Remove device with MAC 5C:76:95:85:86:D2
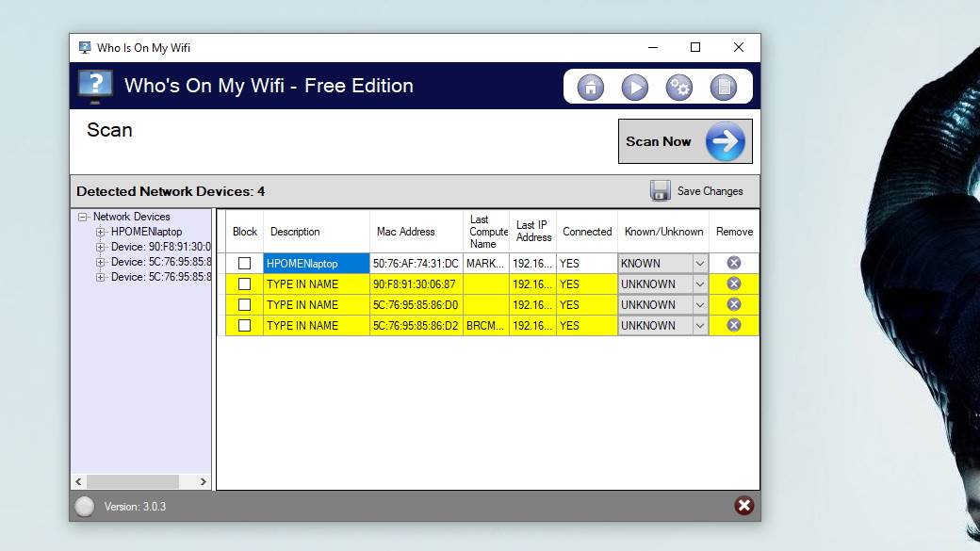 click(x=734, y=325)
